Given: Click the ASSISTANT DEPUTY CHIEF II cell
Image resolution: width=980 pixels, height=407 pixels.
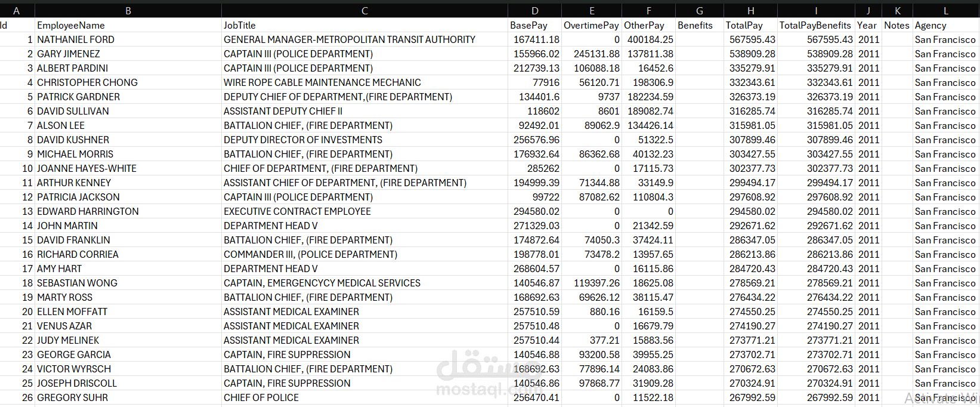Looking at the screenshot, I should 364,111.
